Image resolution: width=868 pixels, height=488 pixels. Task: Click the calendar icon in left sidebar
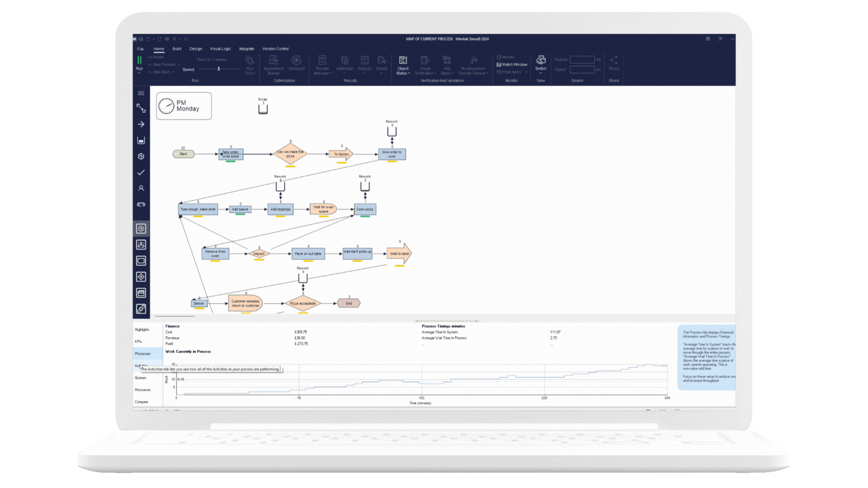(141, 293)
